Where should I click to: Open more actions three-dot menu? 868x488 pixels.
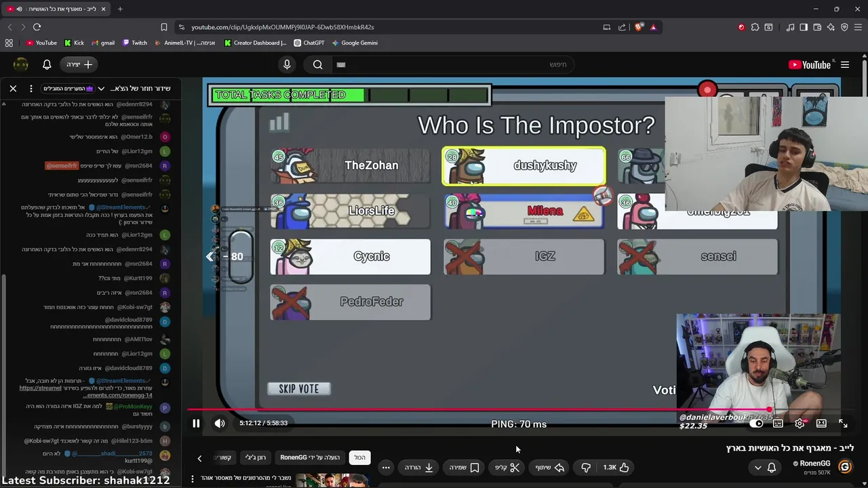(386, 467)
